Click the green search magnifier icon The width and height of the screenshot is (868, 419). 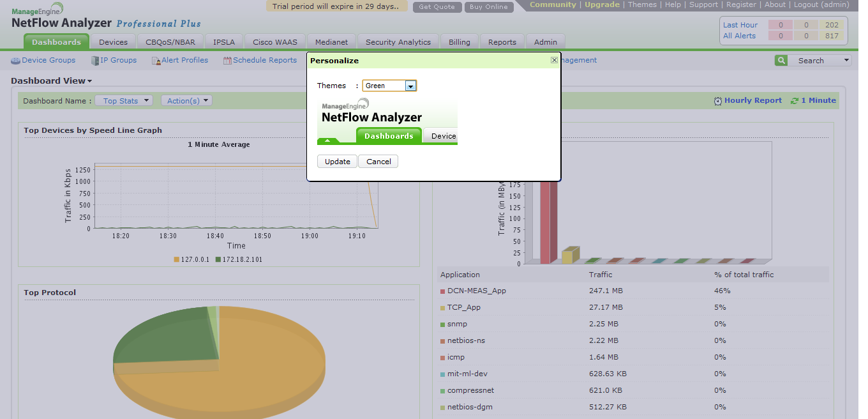pyautogui.click(x=781, y=61)
